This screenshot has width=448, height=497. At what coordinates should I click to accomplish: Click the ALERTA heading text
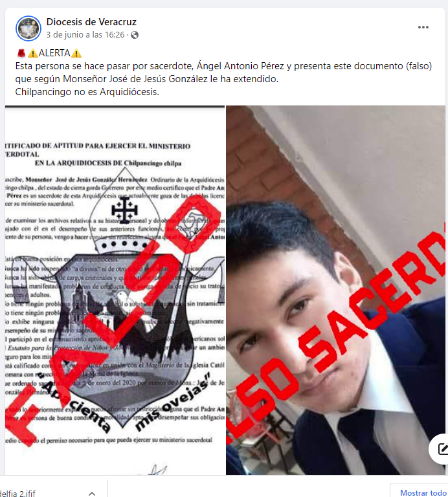[x=54, y=53]
